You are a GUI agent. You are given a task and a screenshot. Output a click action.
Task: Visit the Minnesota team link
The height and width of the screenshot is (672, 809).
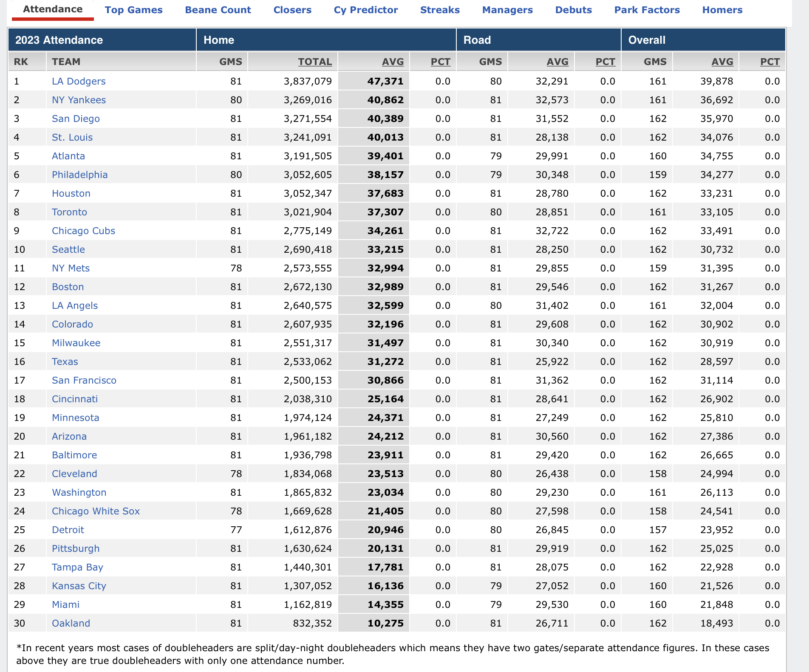click(76, 418)
